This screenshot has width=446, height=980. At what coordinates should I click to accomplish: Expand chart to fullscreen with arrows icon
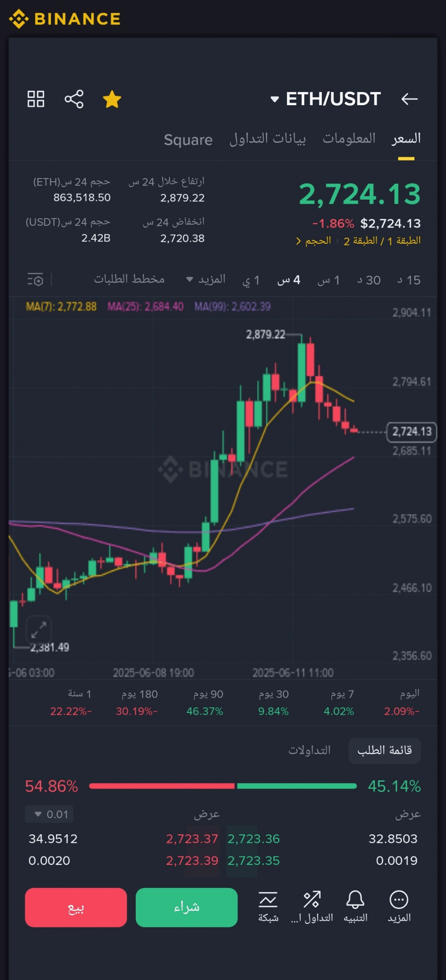pyautogui.click(x=39, y=629)
